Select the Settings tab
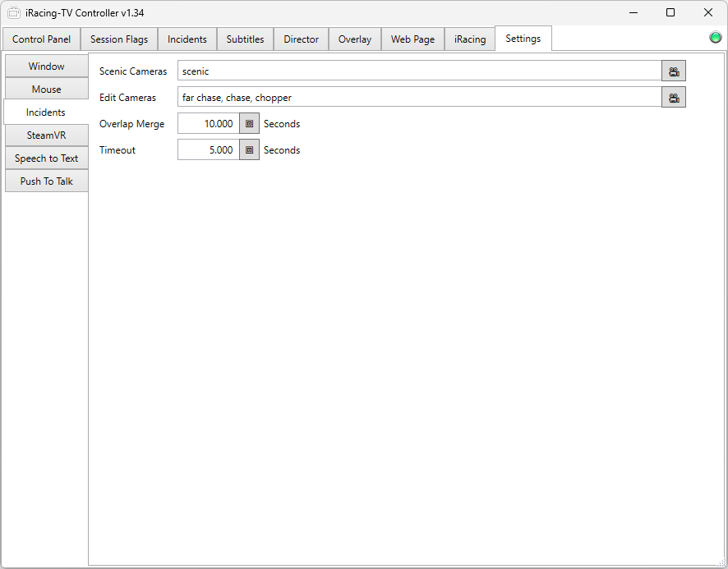The image size is (728, 569). click(x=523, y=39)
